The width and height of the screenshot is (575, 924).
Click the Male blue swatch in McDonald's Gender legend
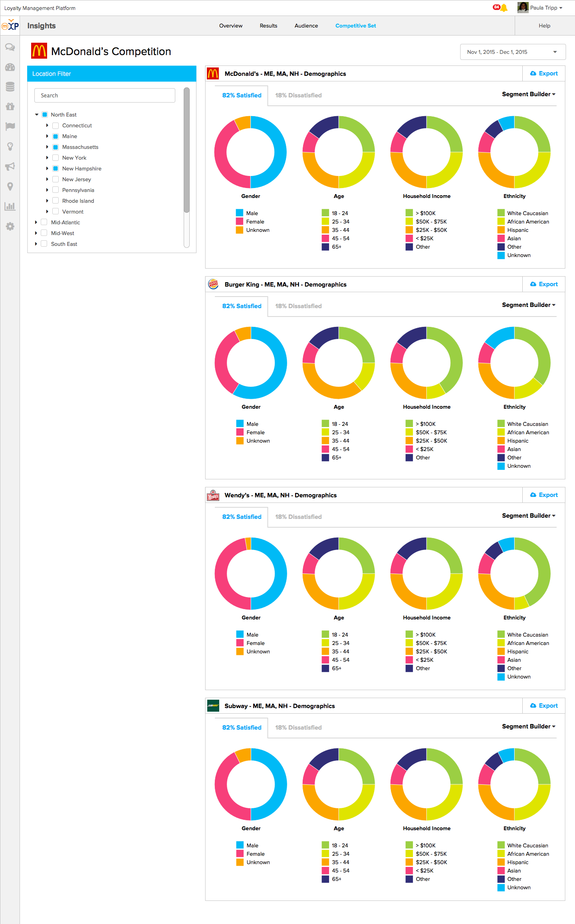tap(240, 213)
